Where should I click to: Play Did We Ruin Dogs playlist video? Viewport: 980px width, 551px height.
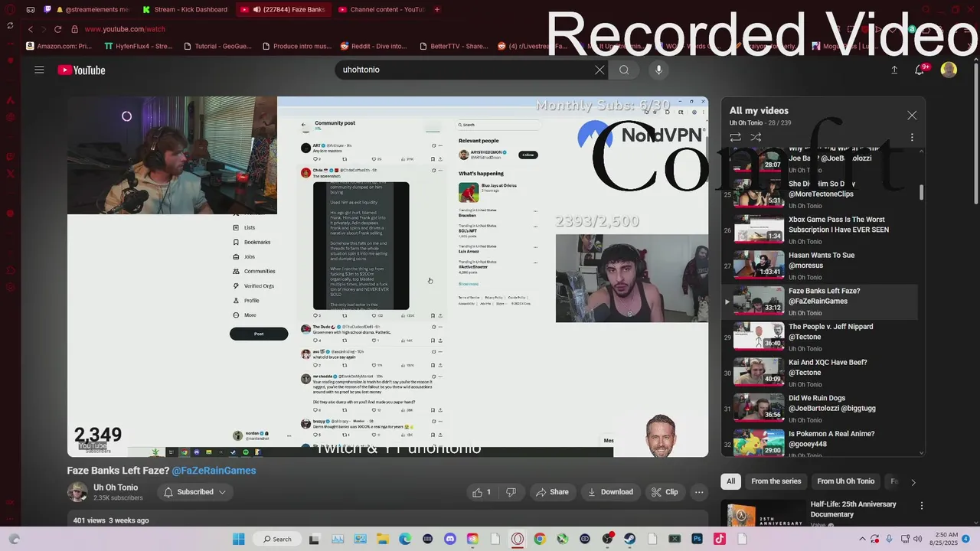click(x=819, y=409)
